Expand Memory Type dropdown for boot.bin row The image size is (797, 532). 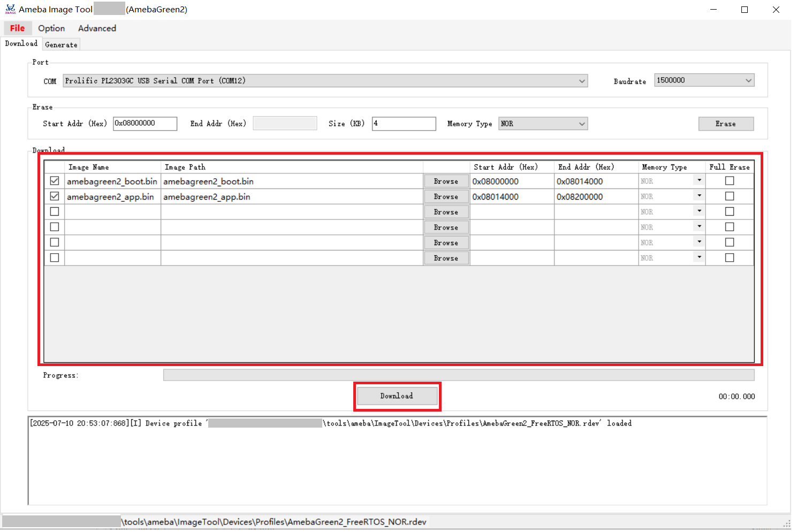[x=699, y=181]
